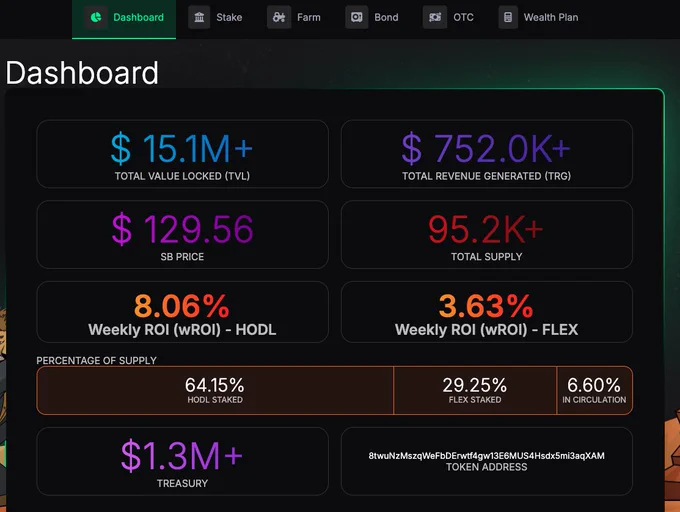The height and width of the screenshot is (512, 680).
Task: Click the $1.3M+ treasury value
Action: pos(182,456)
